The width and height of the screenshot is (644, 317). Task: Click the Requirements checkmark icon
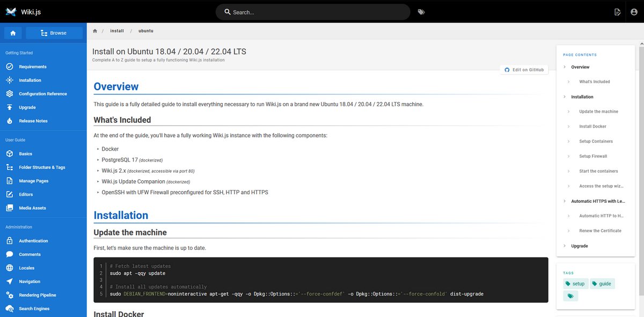9,67
